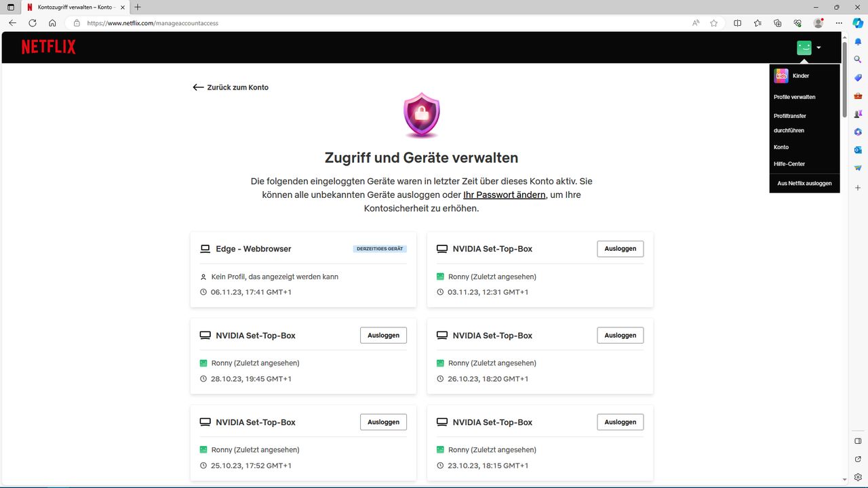This screenshot has width=868, height=488.
Task: Open sidebar notifications bell
Action: coord(858,42)
